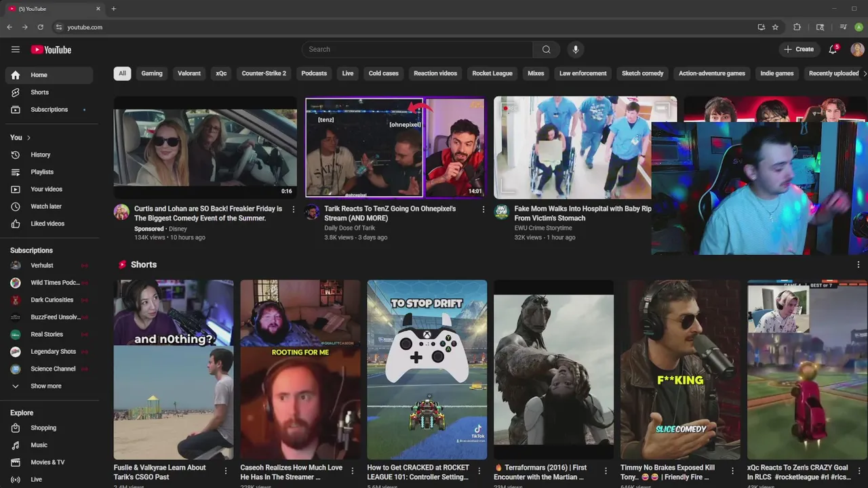Screen dimensions: 868x488
Task: Open History in the sidebar
Action: (x=49, y=155)
